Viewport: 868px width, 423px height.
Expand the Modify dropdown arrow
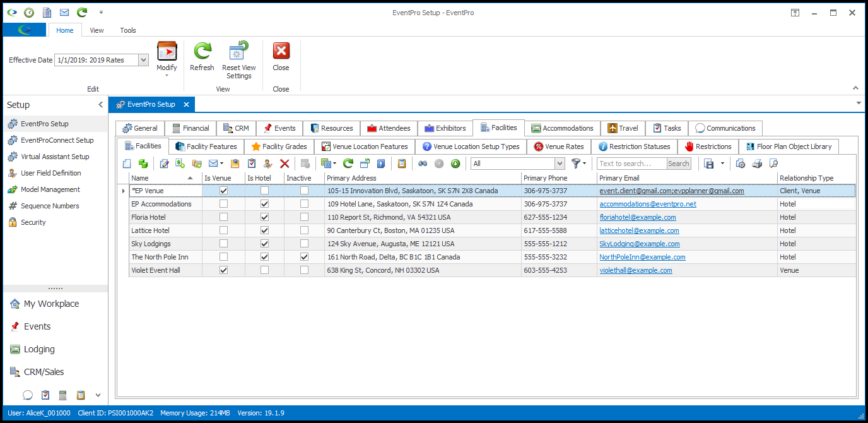[x=167, y=76]
